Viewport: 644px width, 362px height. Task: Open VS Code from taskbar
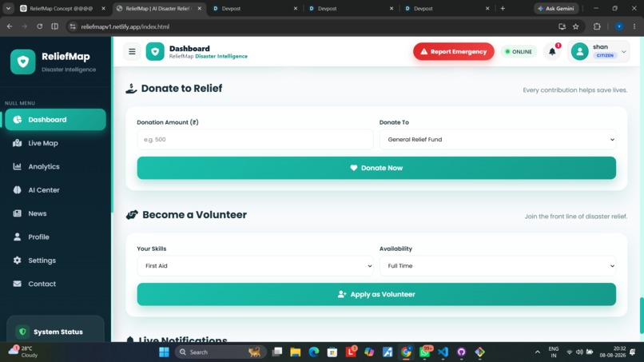tap(443, 352)
